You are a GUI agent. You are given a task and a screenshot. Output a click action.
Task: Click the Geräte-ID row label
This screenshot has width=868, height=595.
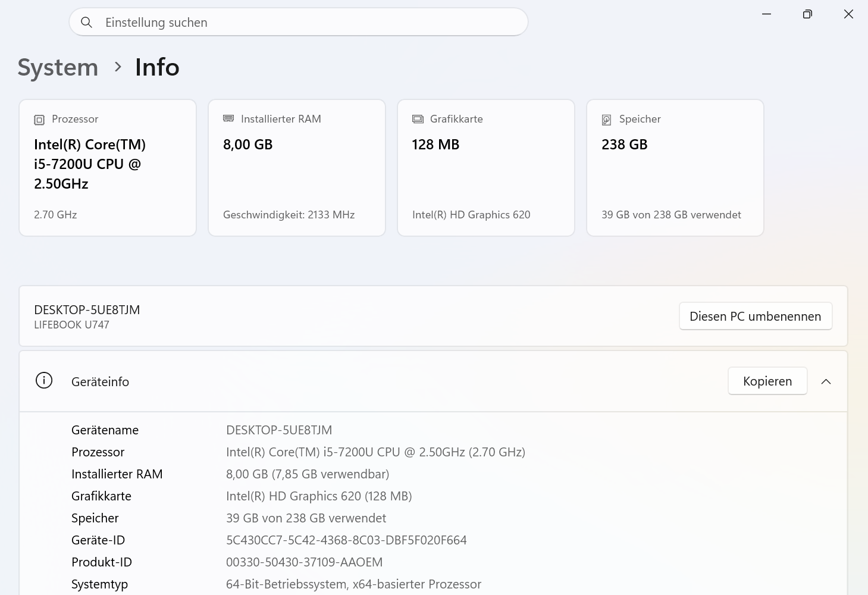(x=98, y=540)
